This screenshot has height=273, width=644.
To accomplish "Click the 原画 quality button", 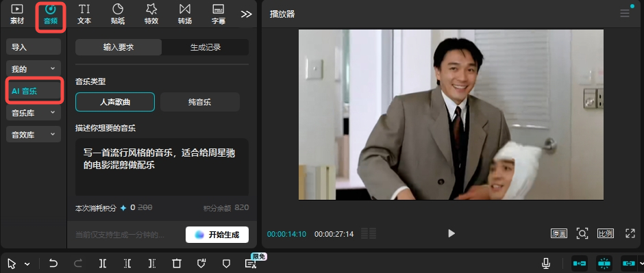I will [x=559, y=233].
